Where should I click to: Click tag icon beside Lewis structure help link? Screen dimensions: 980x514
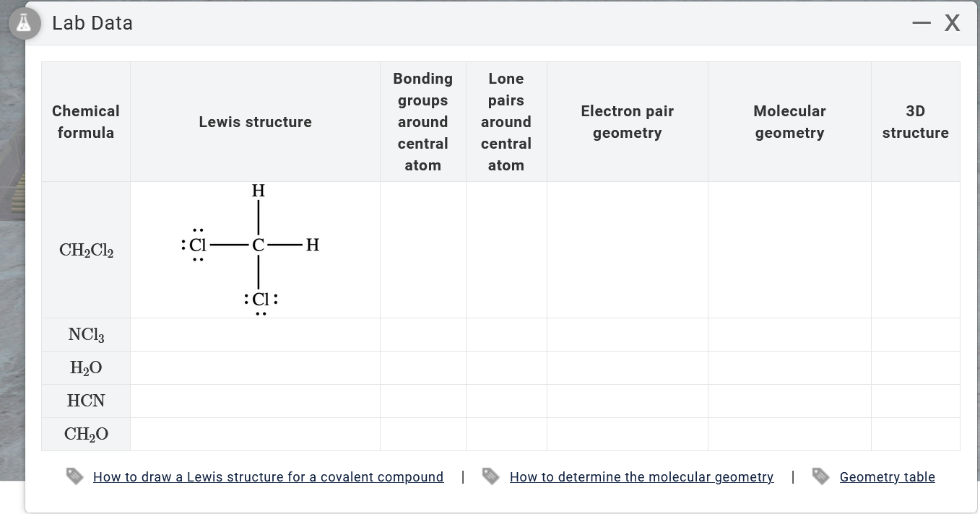point(75,476)
